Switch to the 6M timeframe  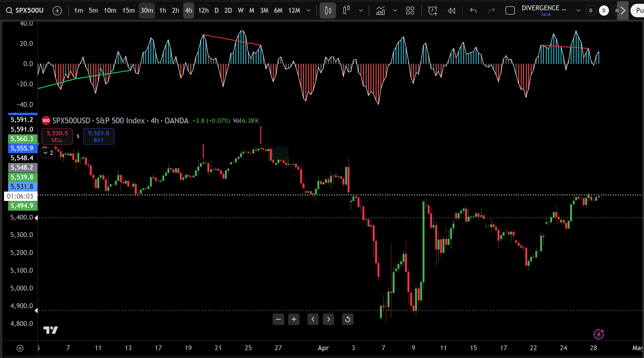[278, 11]
